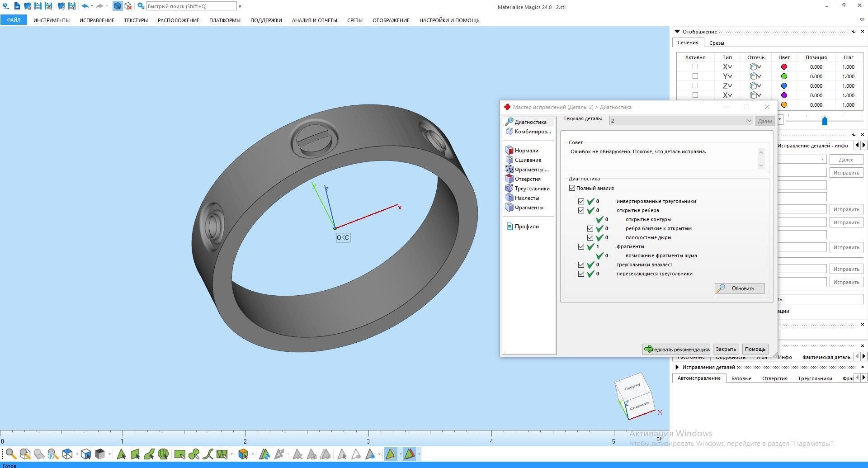
Task: Click the new project document icon
Action: pos(17,6)
